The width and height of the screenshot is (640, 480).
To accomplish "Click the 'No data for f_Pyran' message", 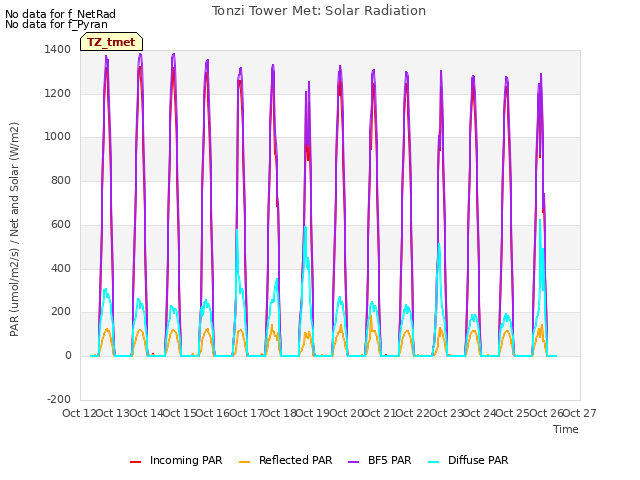I will (x=56, y=24).
